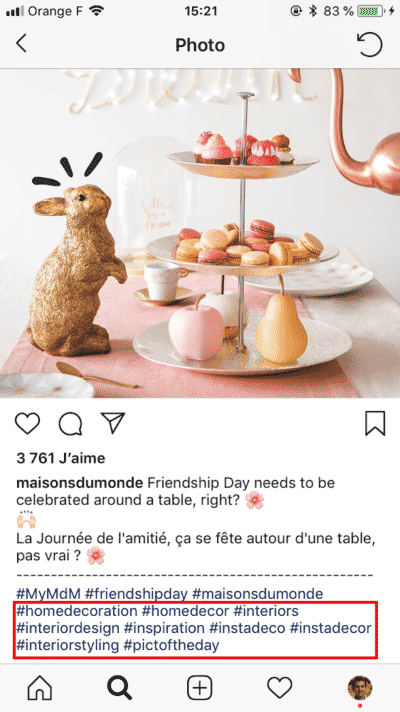Create new post with plus icon
400x712 pixels.
pyautogui.click(x=200, y=688)
